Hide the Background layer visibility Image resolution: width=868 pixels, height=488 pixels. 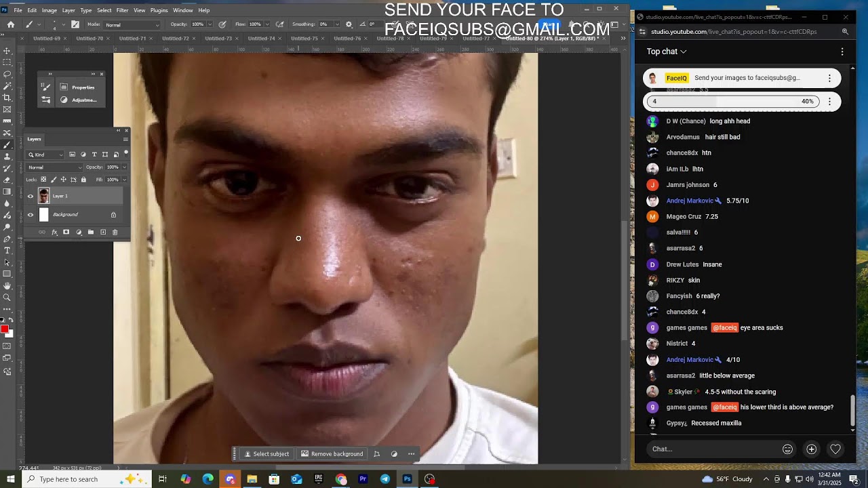(x=31, y=215)
